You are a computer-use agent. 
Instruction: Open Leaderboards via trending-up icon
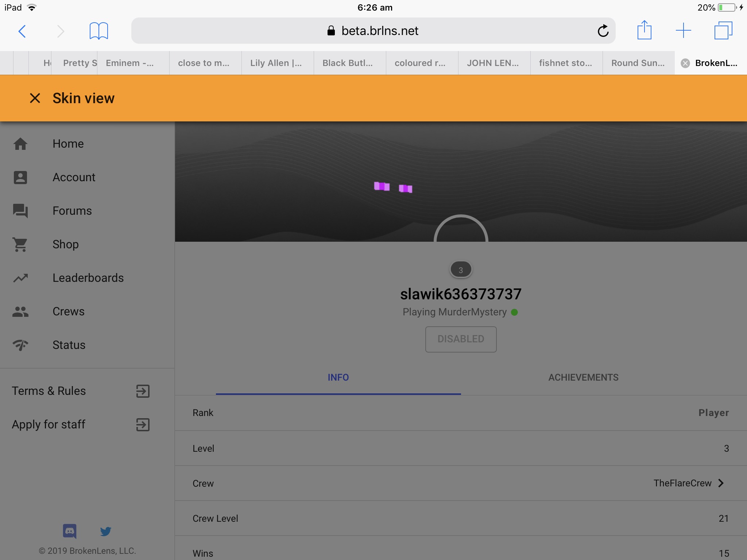(x=20, y=278)
